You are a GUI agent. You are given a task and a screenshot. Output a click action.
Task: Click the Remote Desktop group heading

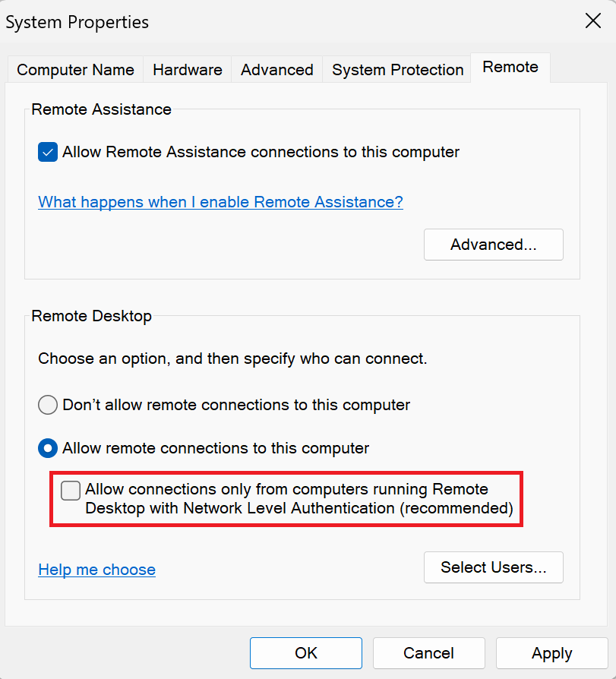(91, 316)
